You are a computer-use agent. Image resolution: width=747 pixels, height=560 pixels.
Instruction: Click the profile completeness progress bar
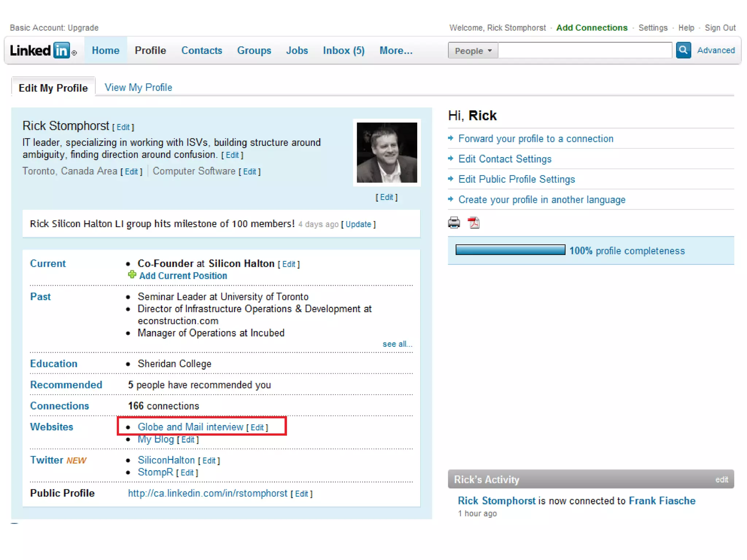(510, 250)
